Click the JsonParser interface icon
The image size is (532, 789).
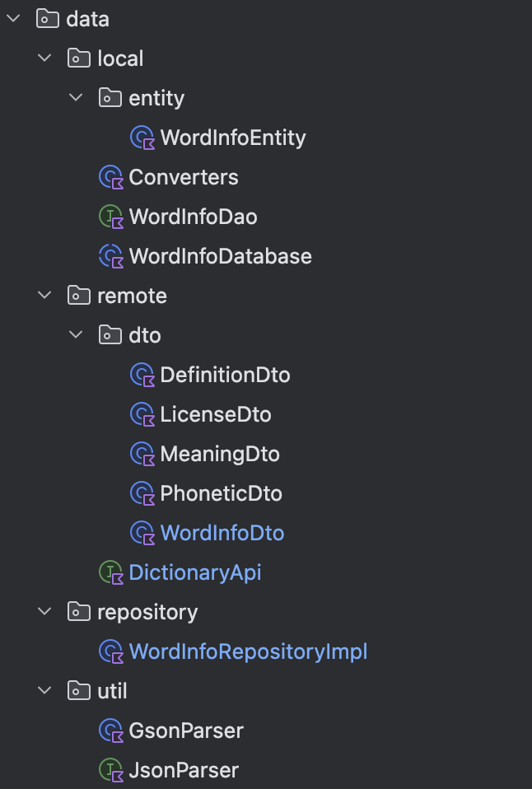(110, 770)
